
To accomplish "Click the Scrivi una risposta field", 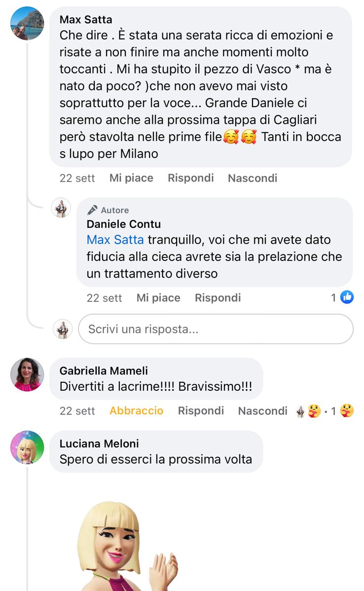I will [x=216, y=329].
